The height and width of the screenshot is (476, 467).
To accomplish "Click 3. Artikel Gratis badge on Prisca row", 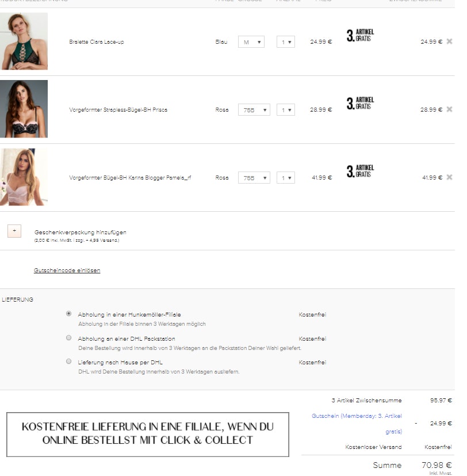I will point(360,103).
